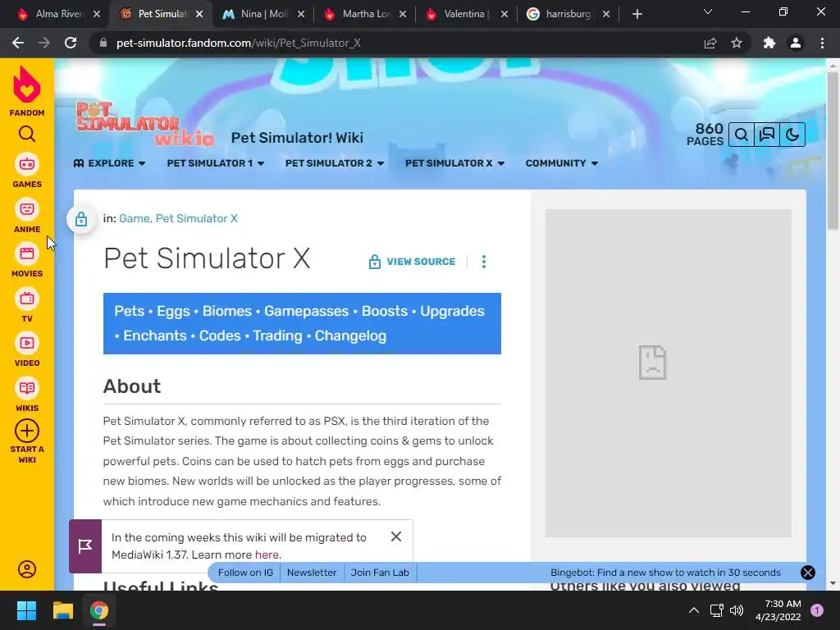Reload the page with the refresh icon
840x630 pixels.
(x=71, y=43)
